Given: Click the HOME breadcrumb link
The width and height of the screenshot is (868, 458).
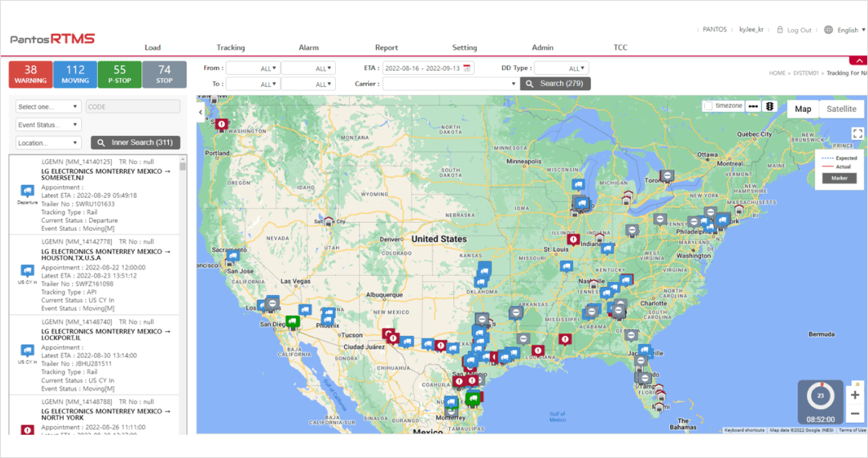Looking at the screenshot, I should pos(776,73).
